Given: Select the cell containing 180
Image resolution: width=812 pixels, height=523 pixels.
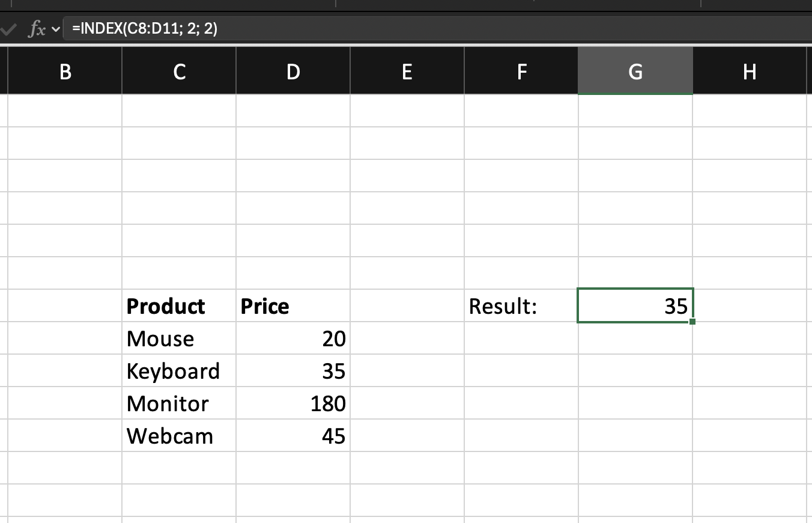Looking at the screenshot, I should pos(293,403).
